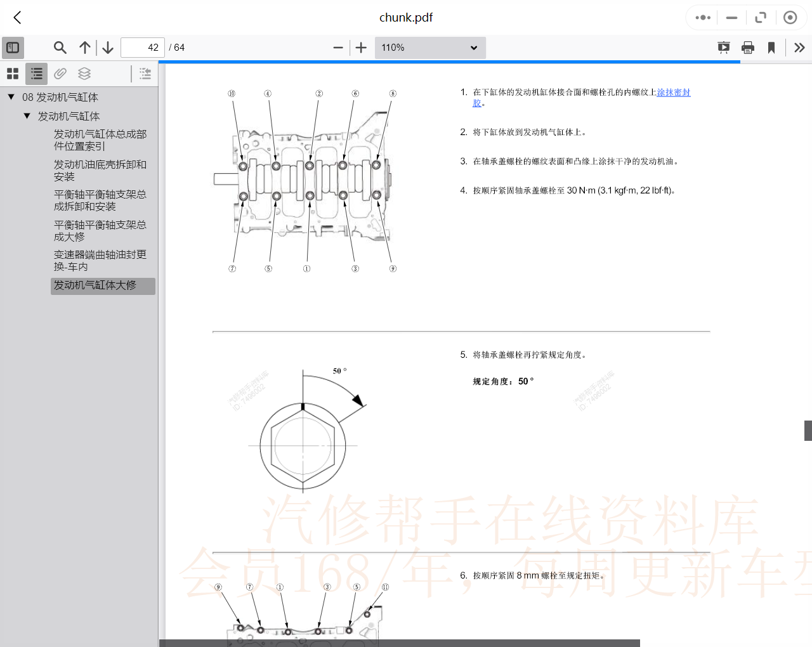Click the page number input field
The height and width of the screenshot is (647, 812).
click(x=142, y=48)
